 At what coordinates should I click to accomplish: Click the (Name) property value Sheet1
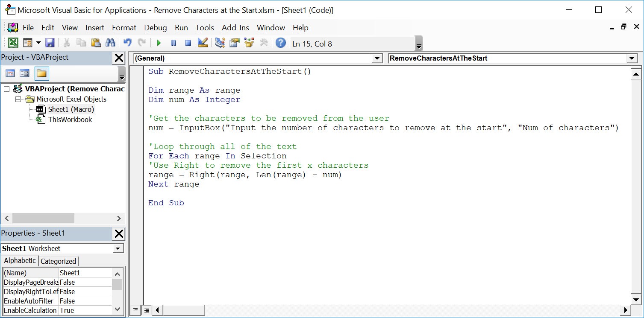click(85, 273)
